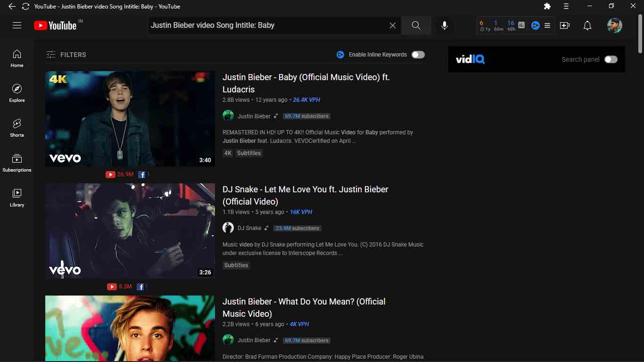Image resolution: width=644 pixels, height=362 pixels.
Task: Click the Let Me Love You thumbnail
Action: point(130,231)
